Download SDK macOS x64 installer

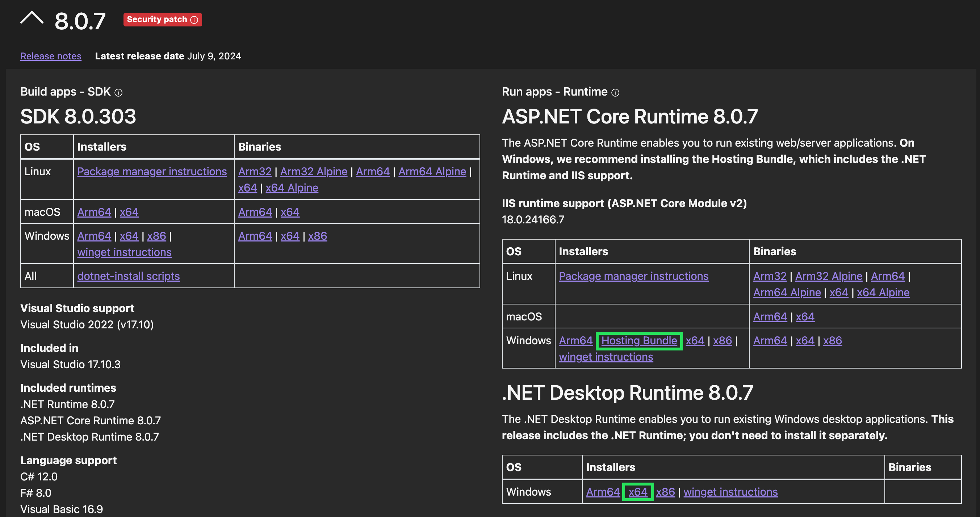tap(129, 212)
